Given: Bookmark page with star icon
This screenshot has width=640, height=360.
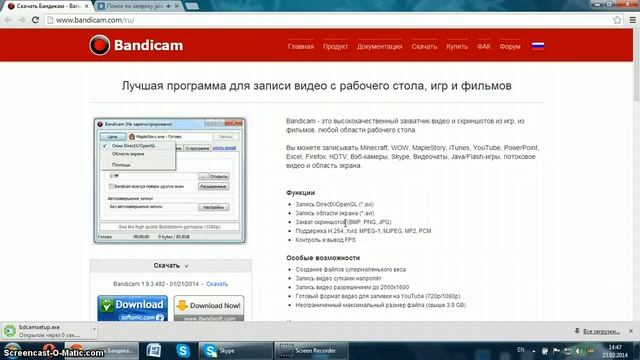Looking at the screenshot, I should (x=617, y=20).
